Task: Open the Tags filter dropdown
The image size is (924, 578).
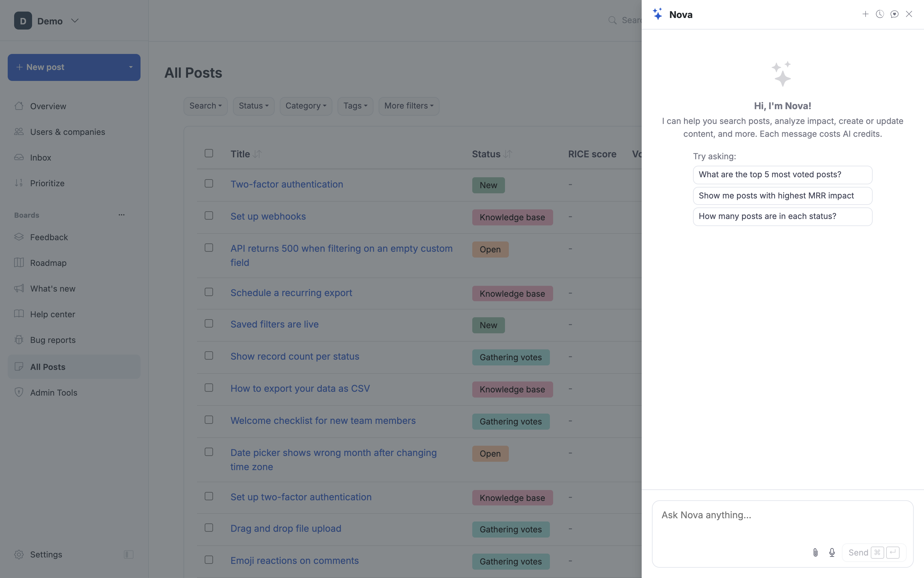Action: coord(355,106)
